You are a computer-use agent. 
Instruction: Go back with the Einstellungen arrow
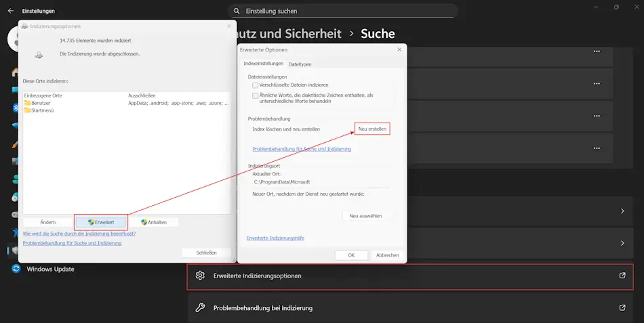[11, 11]
